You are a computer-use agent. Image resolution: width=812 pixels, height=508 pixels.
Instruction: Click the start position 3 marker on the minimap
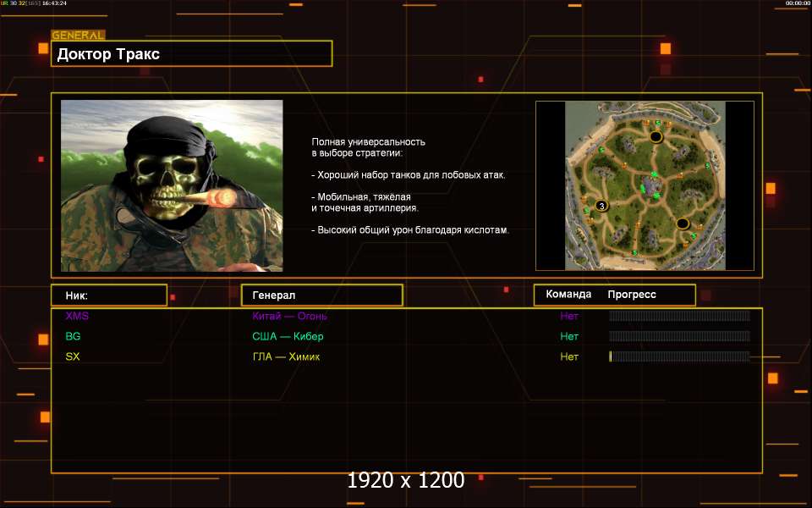coord(601,206)
